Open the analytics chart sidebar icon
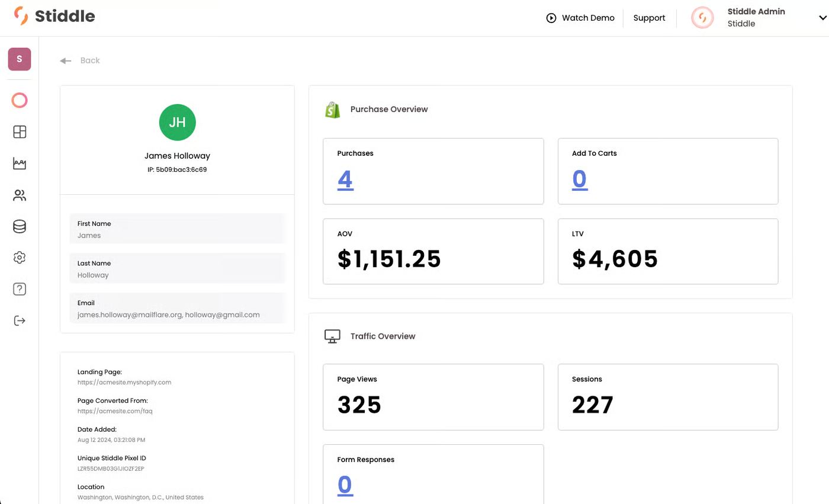829x504 pixels. pos(20,163)
